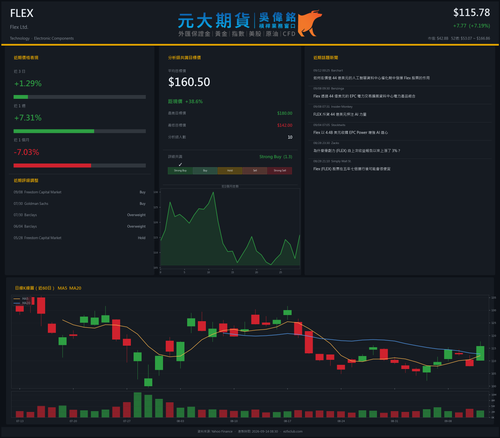Click the $115.78 current price
The width and height of the screenshot is (500, 438).
click(471, 13)
